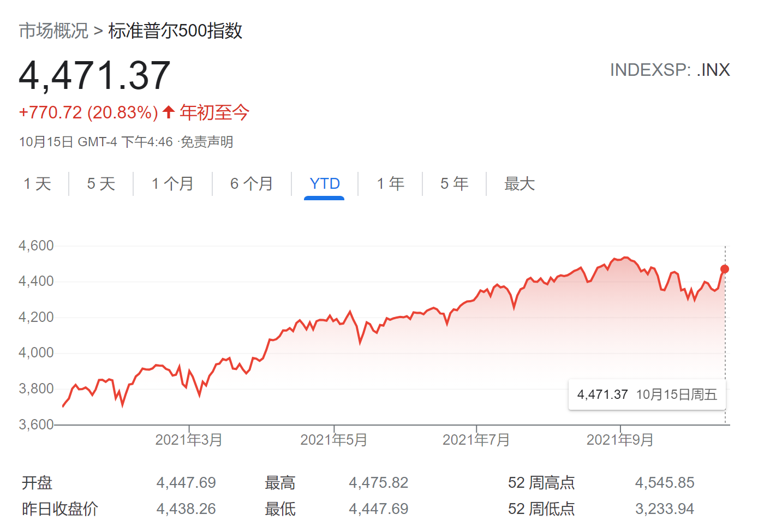The image size is (758, 532).
Task: Click the 免责声明 disclaimer link
Action: pyautogui.click(x=207, y=142)
